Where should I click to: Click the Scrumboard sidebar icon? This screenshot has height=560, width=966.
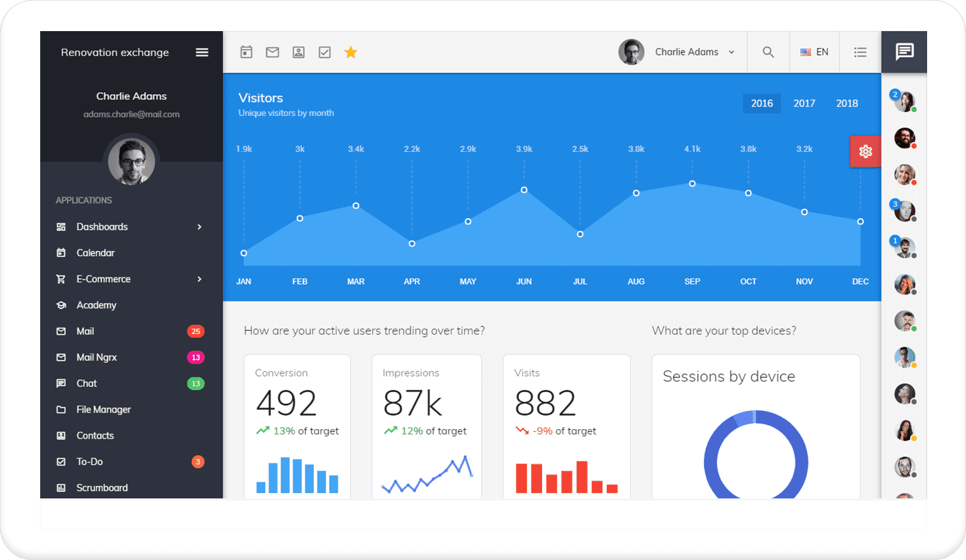pos(61,488)
